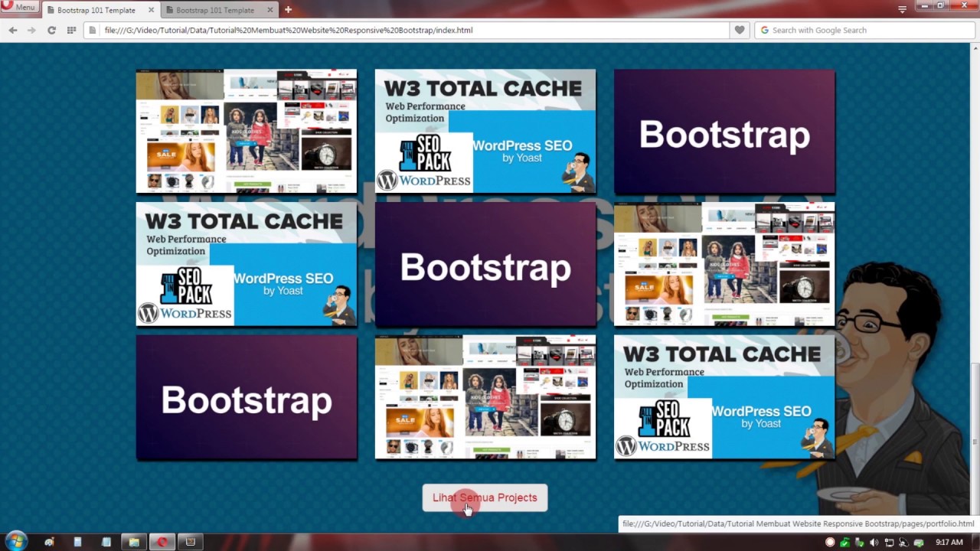Bookmark page with the heart icon
The width and height of the screenshot is (980, 551).
click(740, 31)
